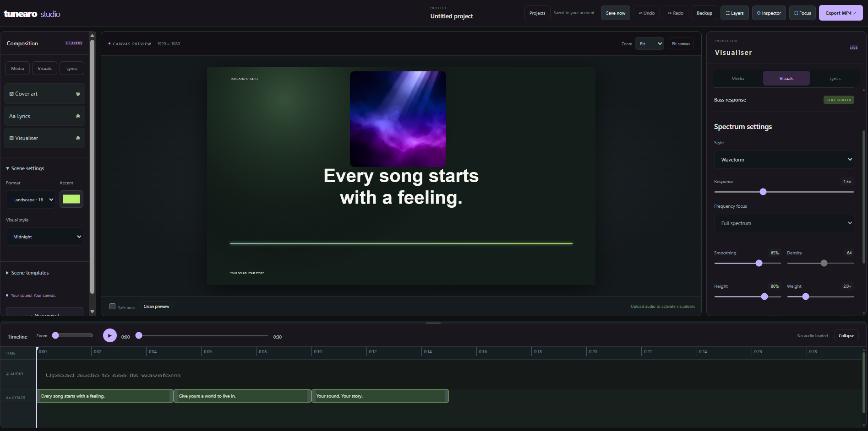Select the Inspector Media tab
The image size is (868, 431).
pyautogui.click(x=738, y=78)
